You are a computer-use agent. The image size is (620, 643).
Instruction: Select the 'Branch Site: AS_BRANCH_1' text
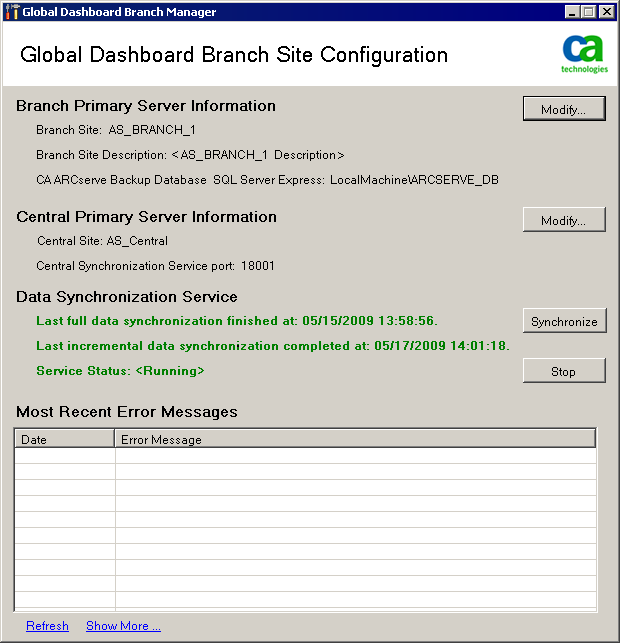[116, 130]
